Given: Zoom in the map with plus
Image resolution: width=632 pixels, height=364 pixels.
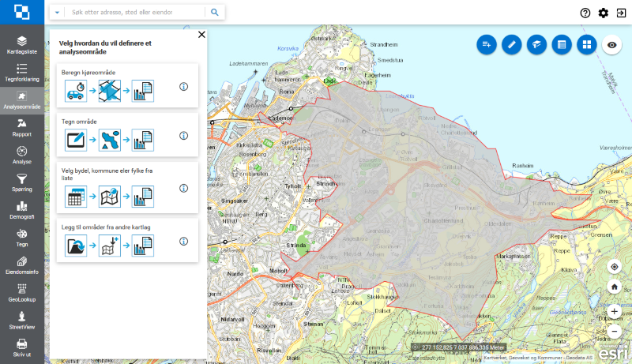Looking at the screenshot, I should (x=614, y=312).
